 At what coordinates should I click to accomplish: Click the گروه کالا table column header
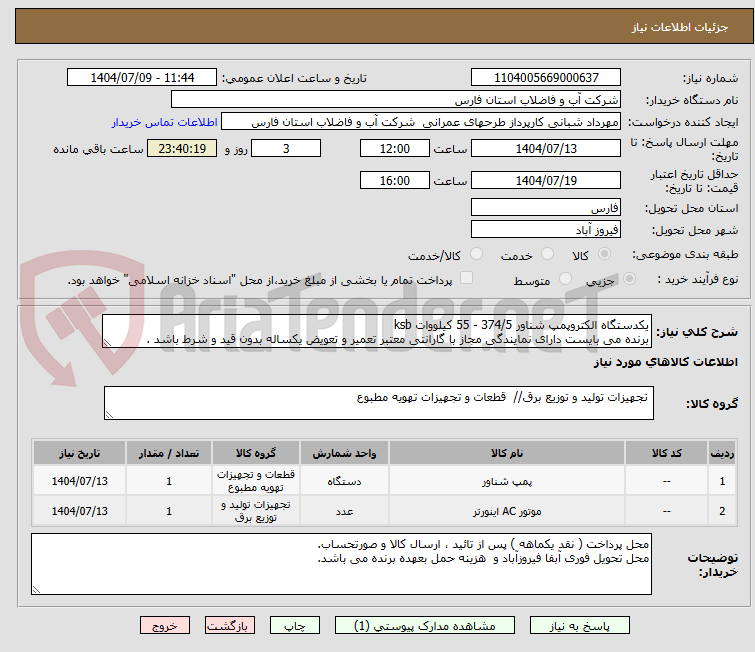[x=256, y=453]
